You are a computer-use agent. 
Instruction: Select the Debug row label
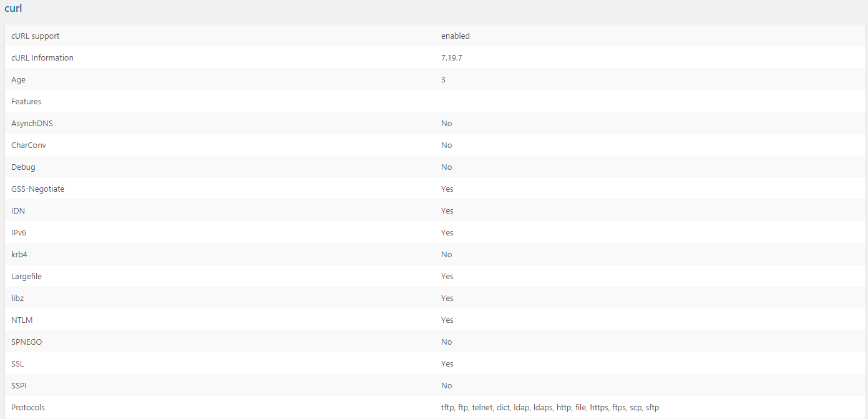(23, 167)
